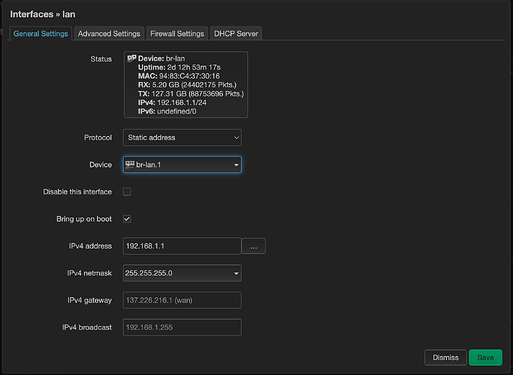The height and width of the screenshot is (375, 513).
Task: Open the Firewall Settings tab
Action: point(177,34)
